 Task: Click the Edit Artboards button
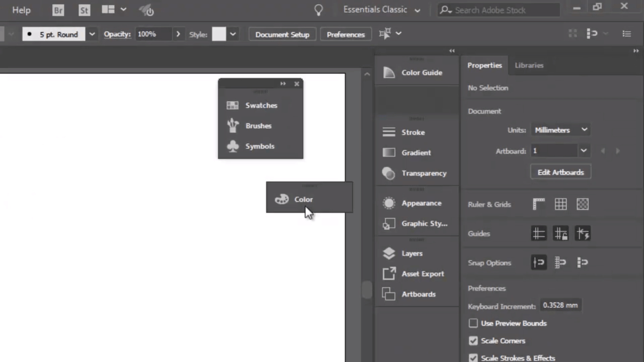click(560, 172)
